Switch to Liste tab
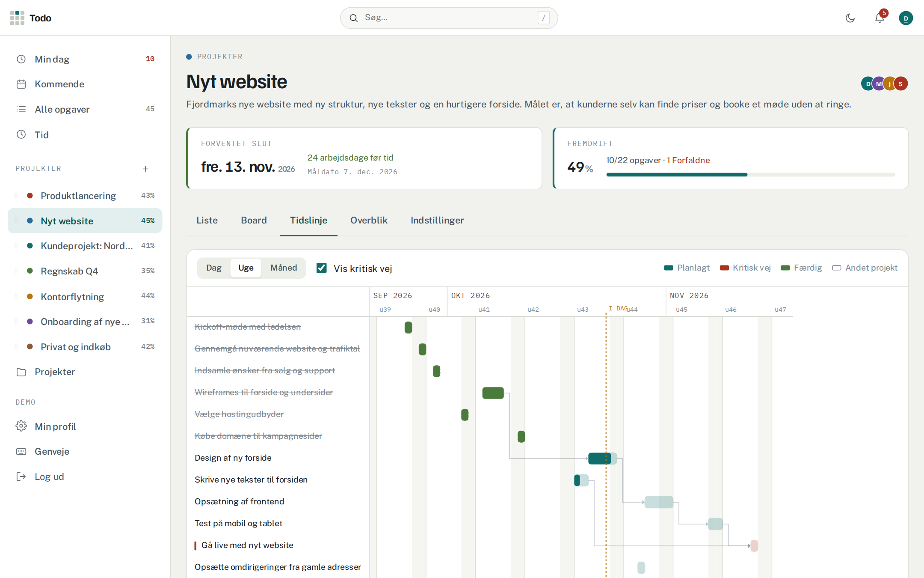The image size is (924, 578). tap(207, 220)
